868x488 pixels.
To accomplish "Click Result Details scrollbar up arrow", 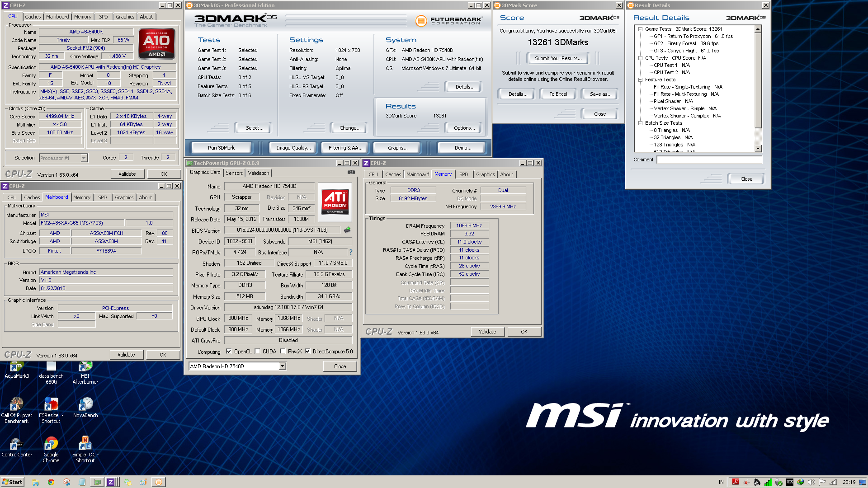I will [x=758, y=29].
